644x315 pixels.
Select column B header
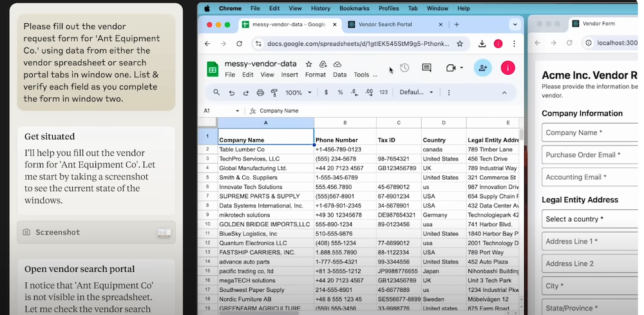(345, 122)
